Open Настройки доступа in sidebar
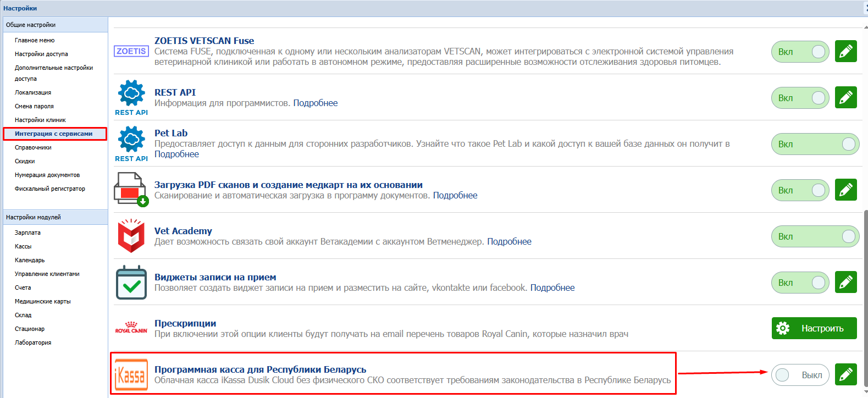868x398 pixels. (x=41, y=54)
